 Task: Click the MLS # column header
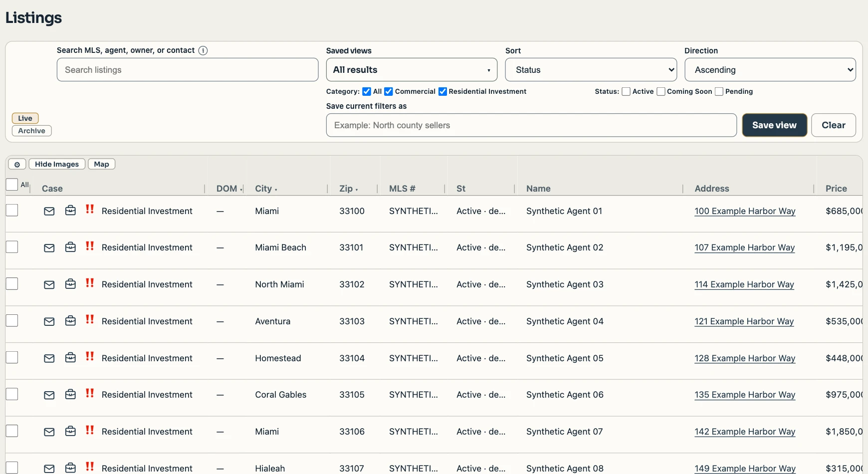coord(402,189)
